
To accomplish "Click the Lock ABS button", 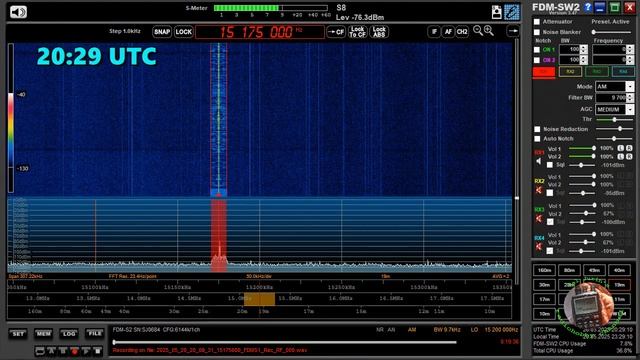I will pyautogui.click(x=379, y=32).
